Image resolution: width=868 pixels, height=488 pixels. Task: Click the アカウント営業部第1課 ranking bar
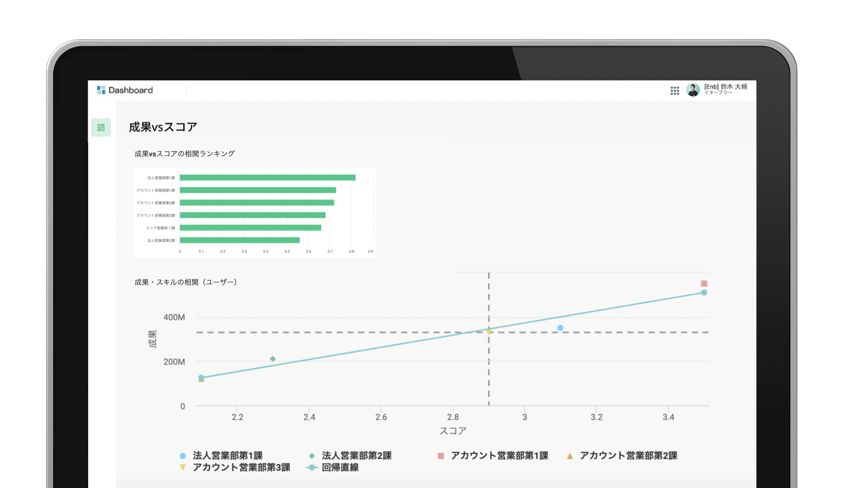258,190
